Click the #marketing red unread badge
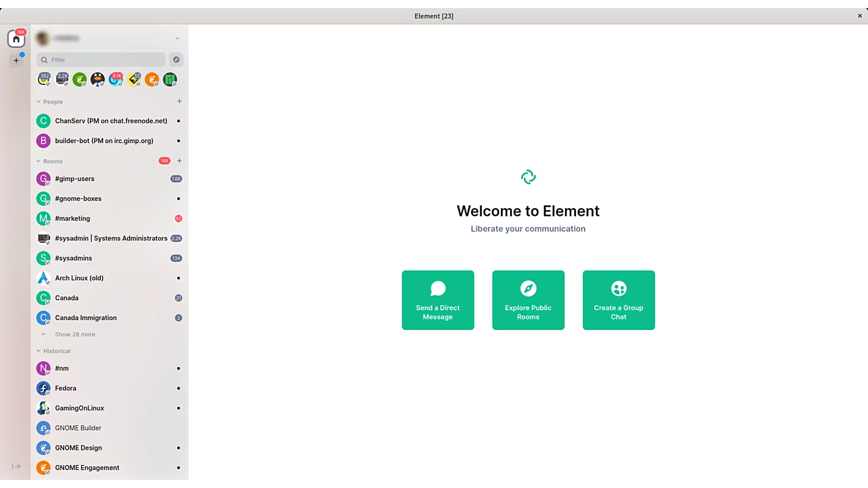The width and height of the screenshot is (868, 488). click(178, 219)
